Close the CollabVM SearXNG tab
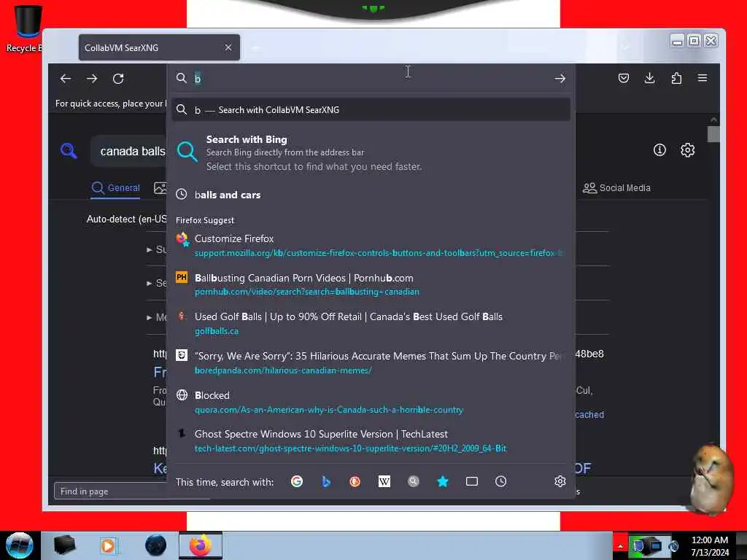The height and width of the screenshot is (560, 747). [x=228, y=47]
